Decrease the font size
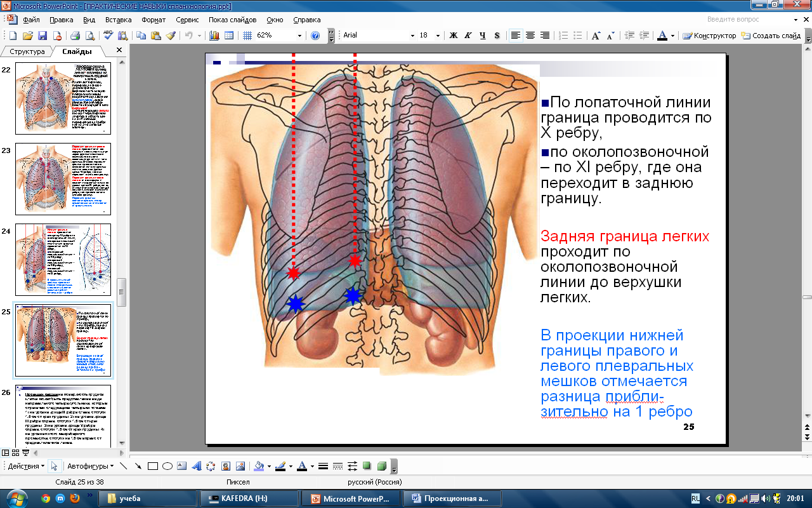 611,36
